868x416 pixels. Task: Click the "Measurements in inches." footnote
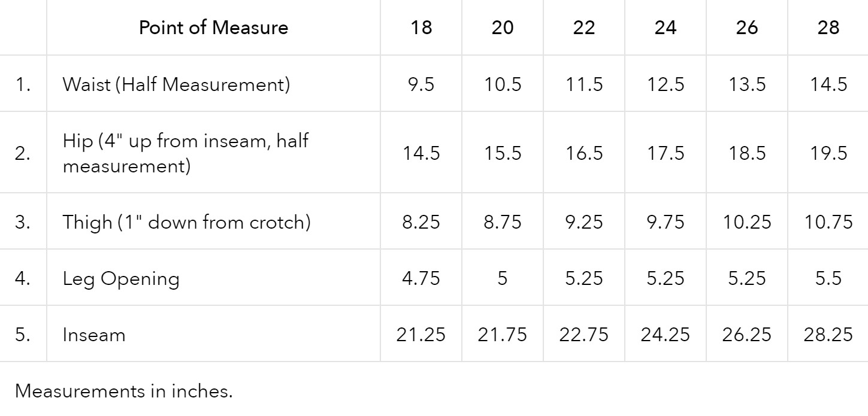click(x=123, y=391)
